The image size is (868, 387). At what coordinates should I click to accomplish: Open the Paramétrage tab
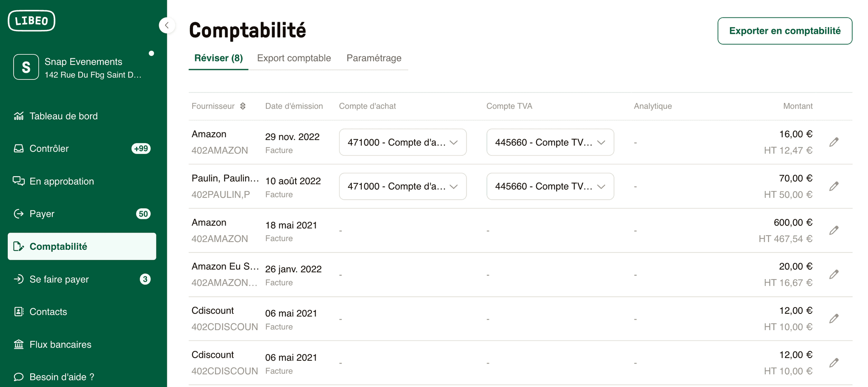(374, 58)
